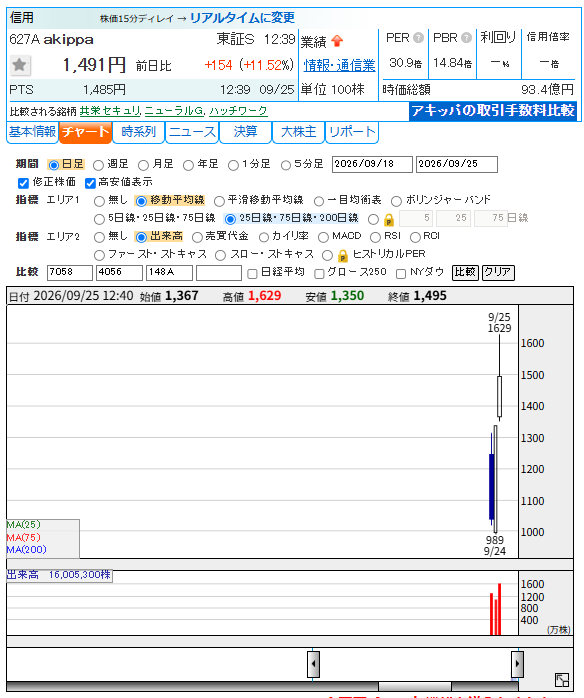Open the 基本情報 tab
Screen dimensions: 584x698
click(32, 132)
